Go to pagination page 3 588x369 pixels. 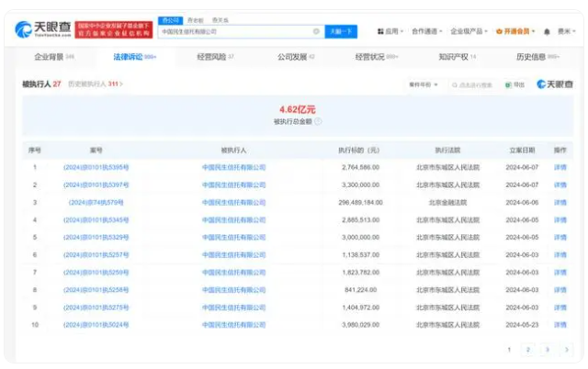pyautogui.click(x=548, y=350)
